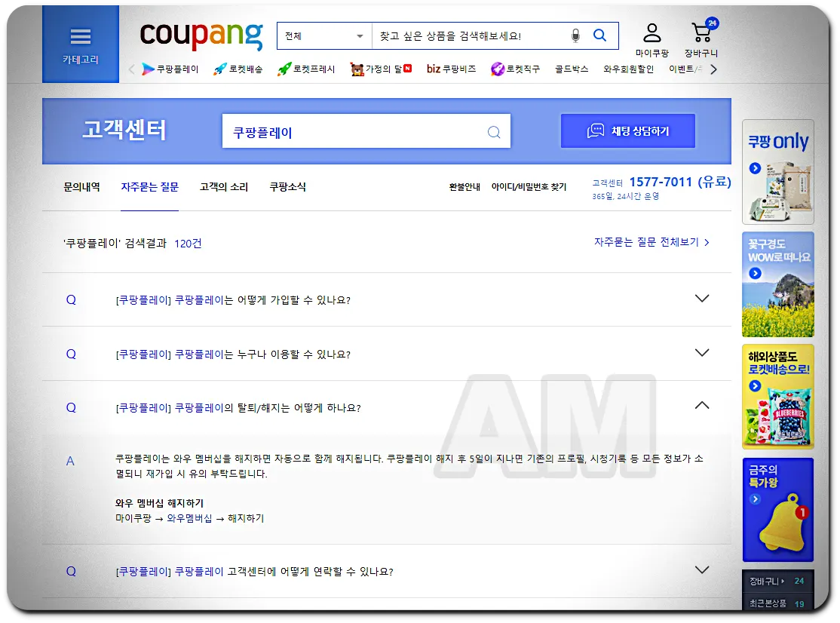Open the 전체 search category dropdown

point(323,35)
